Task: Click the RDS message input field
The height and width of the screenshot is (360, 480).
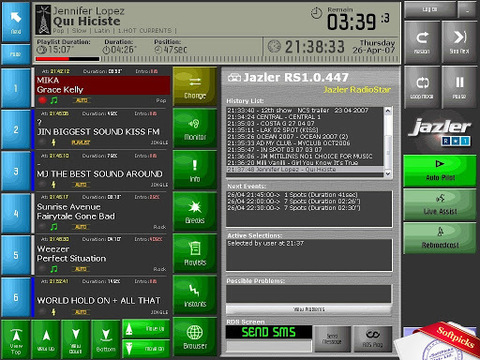Action: click(269, 346)
